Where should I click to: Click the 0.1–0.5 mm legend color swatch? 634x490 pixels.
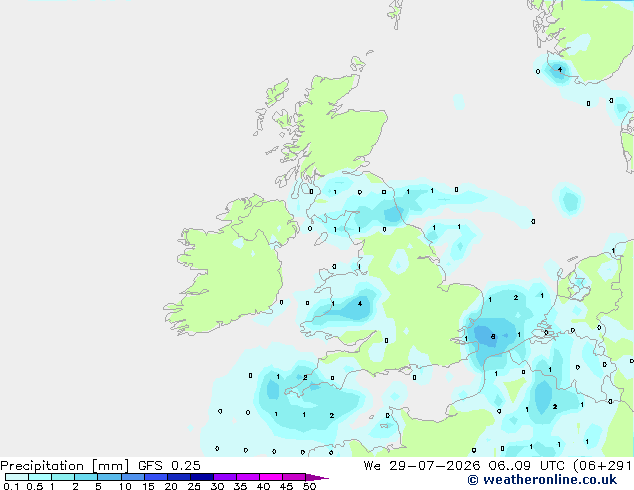[x=17, y=477]
